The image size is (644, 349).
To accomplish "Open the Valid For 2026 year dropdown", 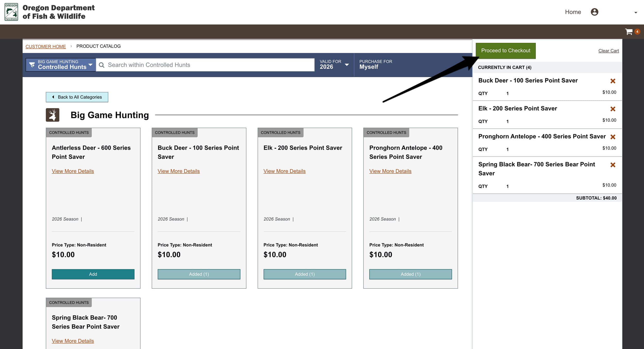I will (x=334, y=64).
